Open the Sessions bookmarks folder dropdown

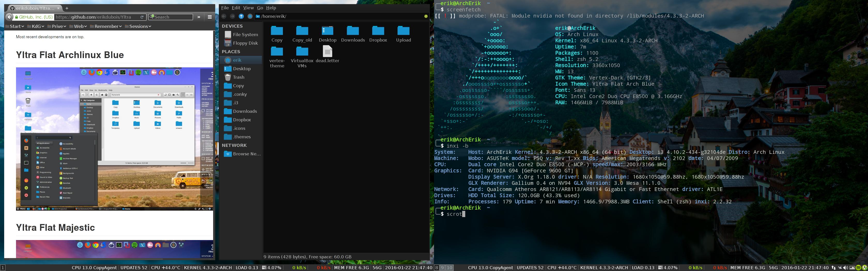(x=138, y=26)
